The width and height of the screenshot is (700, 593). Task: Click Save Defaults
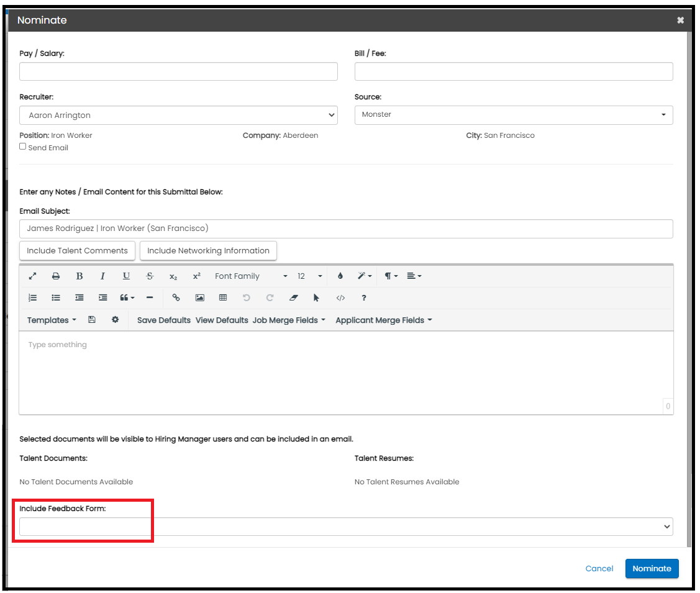click(164, 320)
